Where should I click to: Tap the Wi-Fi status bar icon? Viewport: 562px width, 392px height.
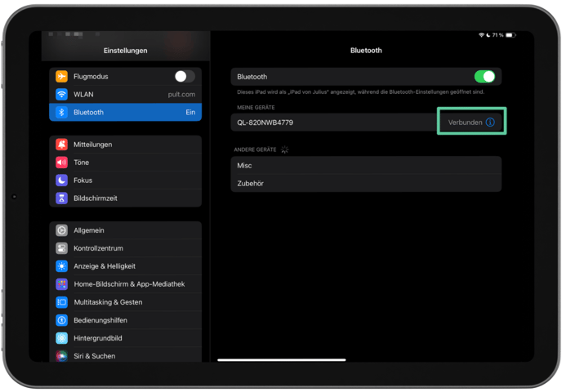[x=481, y=35]
